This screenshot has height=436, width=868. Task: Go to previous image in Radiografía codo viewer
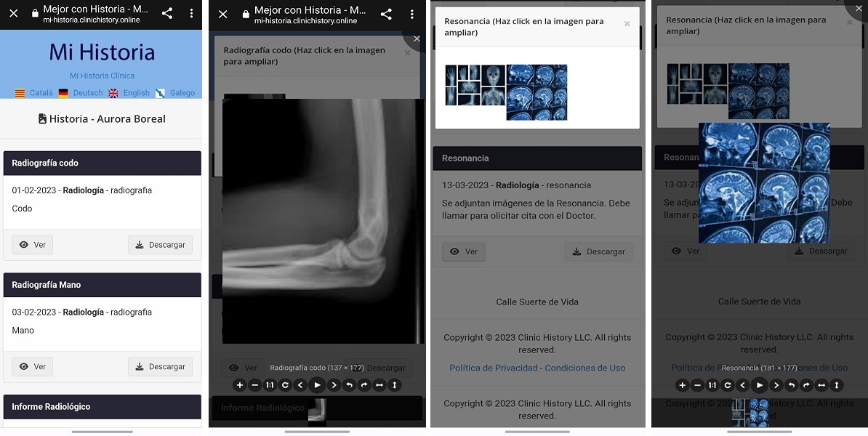coord(300,385)
